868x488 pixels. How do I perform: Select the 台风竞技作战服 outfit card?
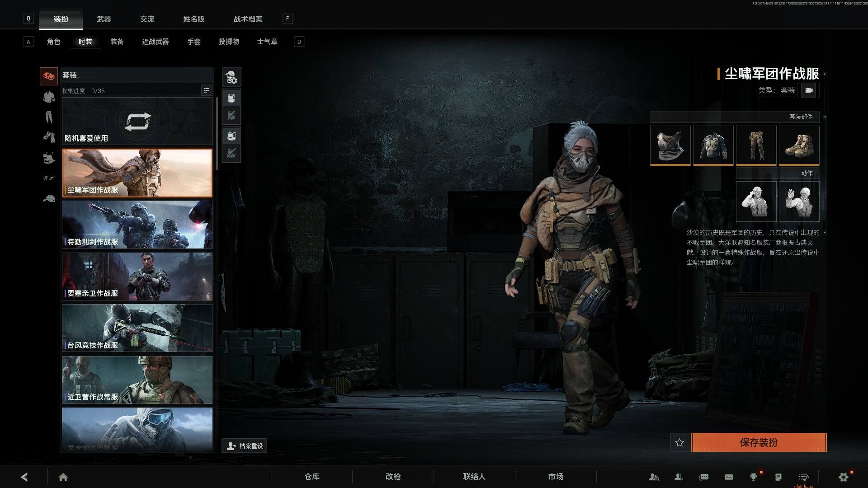(137, 328)
